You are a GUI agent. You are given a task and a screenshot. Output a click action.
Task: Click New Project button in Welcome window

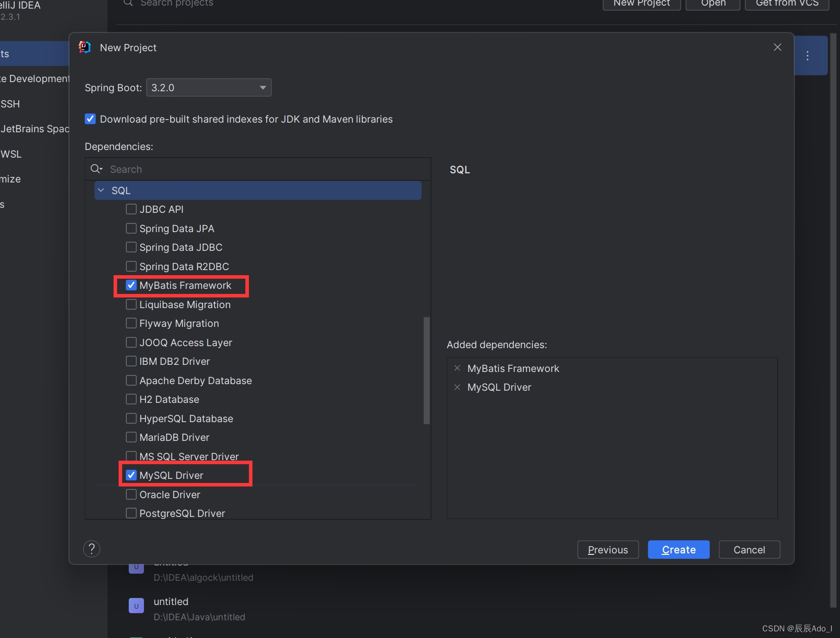[642, 4]
